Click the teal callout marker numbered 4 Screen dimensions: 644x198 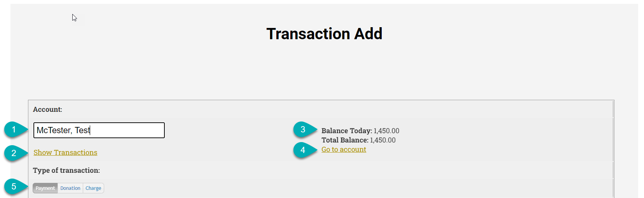click(303, 150)
